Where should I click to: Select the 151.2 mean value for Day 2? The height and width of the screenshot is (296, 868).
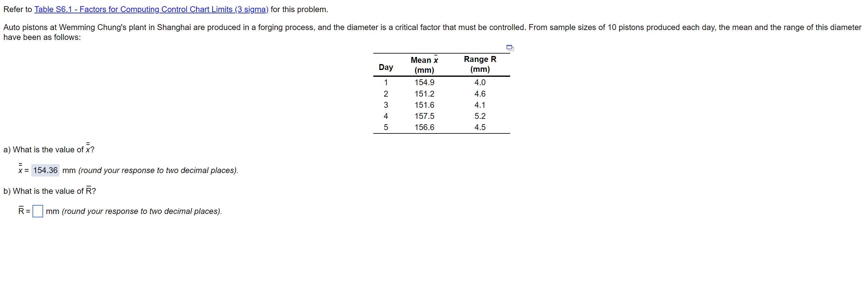coord(424,94)
